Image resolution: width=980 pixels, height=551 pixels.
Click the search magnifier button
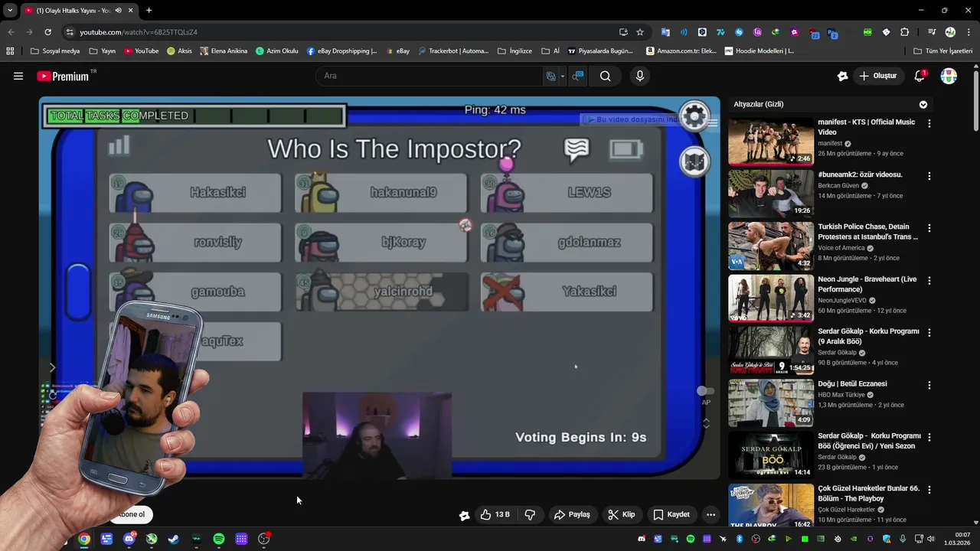coord(605,76)
